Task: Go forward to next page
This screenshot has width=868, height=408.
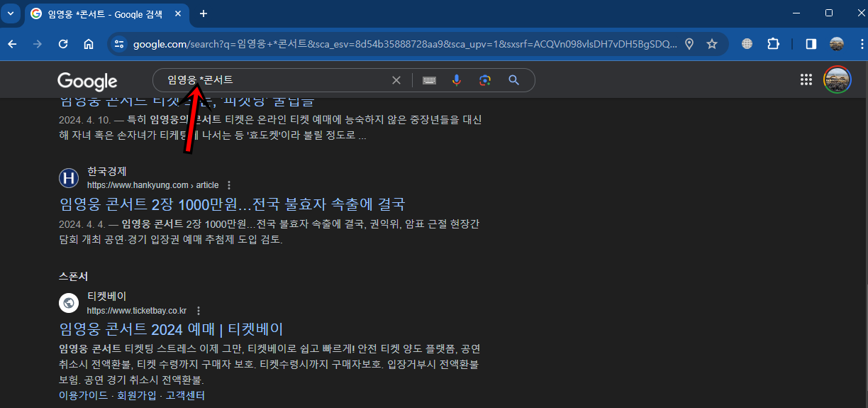Action: (x=38, y=44)
